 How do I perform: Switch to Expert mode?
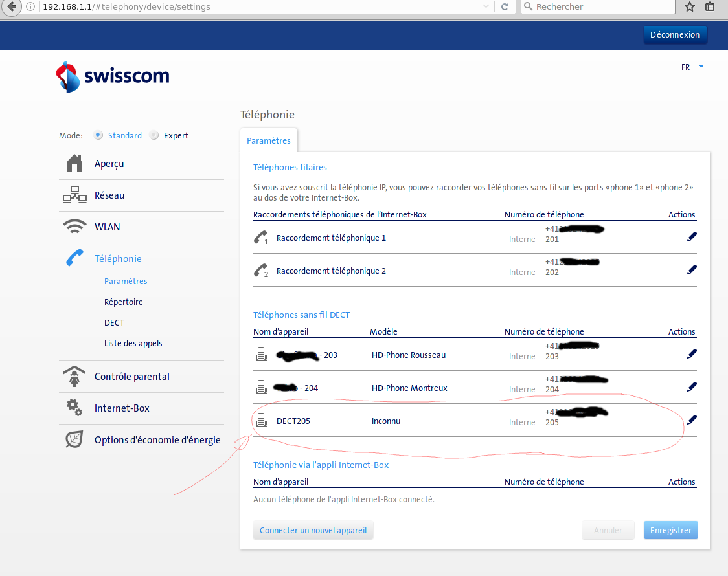pyautogui.click(x=154, y=135)
